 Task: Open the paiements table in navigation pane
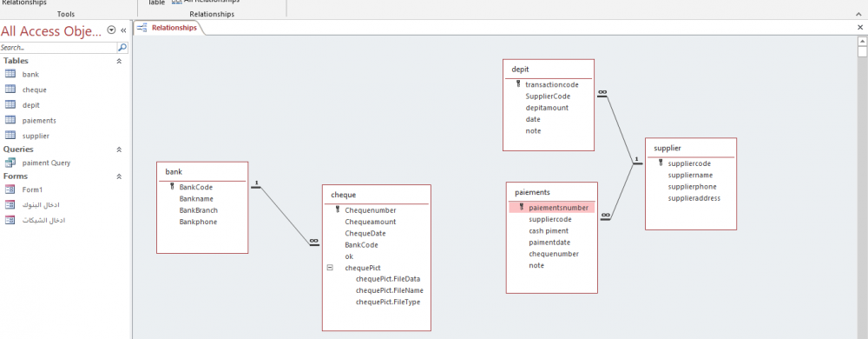tap(39, 120)
